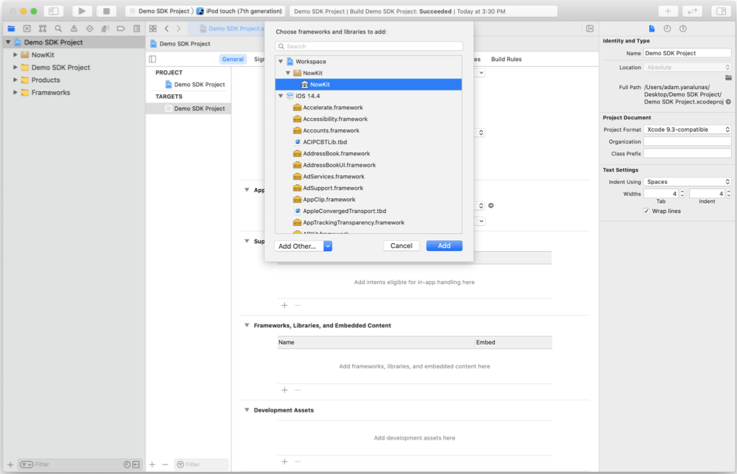Click the Add button in dialog

point(444,246)
